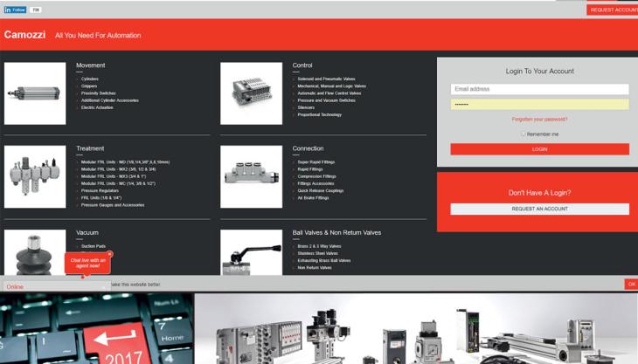Screen dimensions: 638x364
Task: Open the Movement cylinder thumbnail
Action: click(x=35, y=93)
